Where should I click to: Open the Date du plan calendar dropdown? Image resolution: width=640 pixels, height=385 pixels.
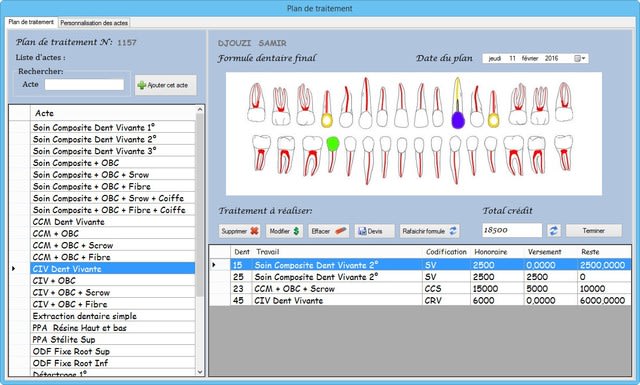580,58
